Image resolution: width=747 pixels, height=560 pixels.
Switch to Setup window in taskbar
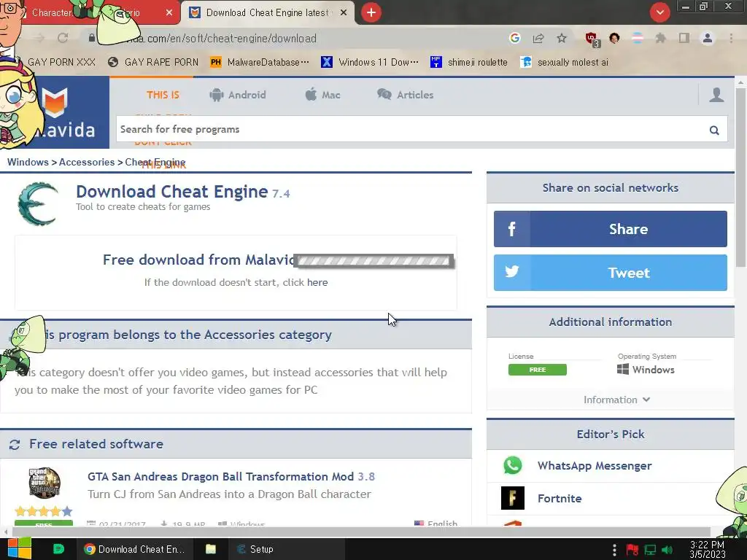coord(286,549)
